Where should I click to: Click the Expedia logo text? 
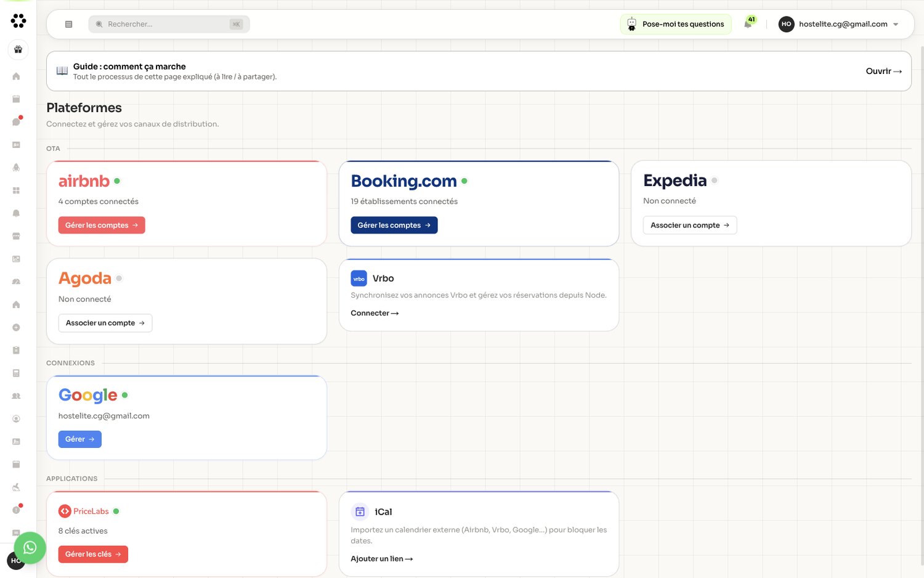[675, 181]
